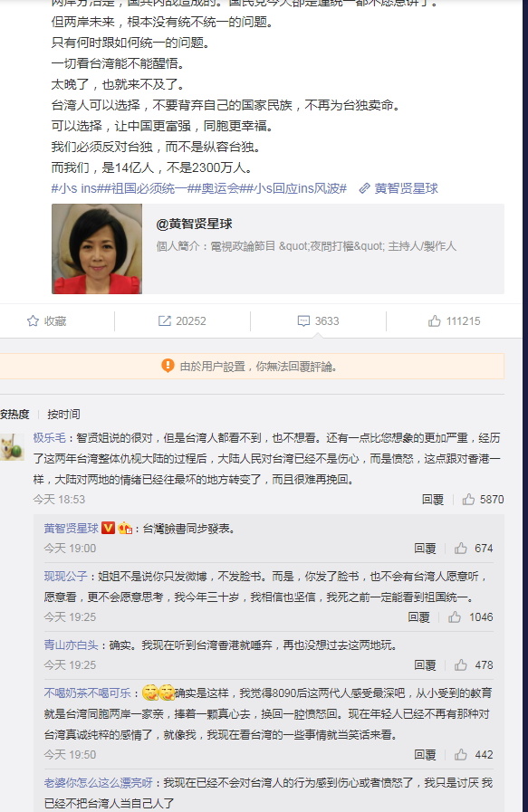
Task: Click the comment bubble icon beside 3633
Action: point(303,321)
